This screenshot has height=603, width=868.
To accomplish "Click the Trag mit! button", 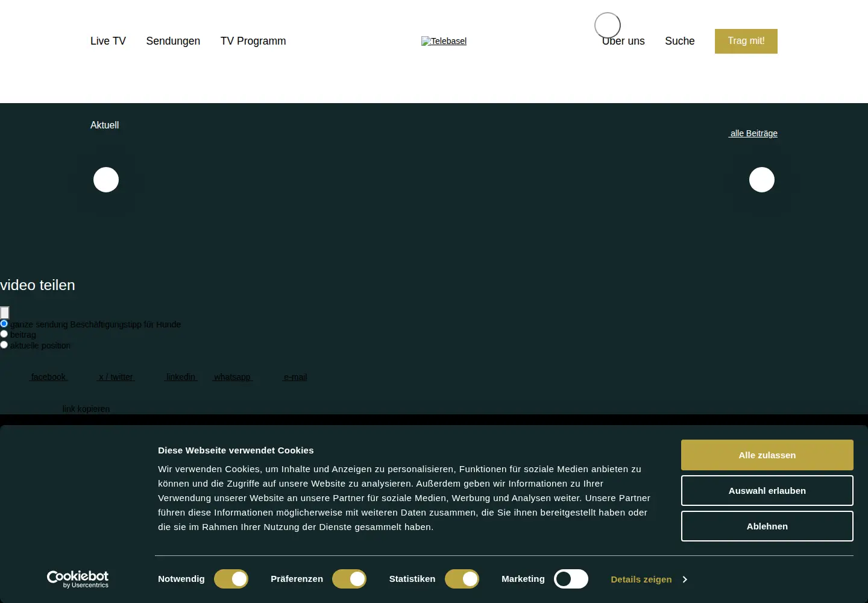I will (x=746, y=41).
